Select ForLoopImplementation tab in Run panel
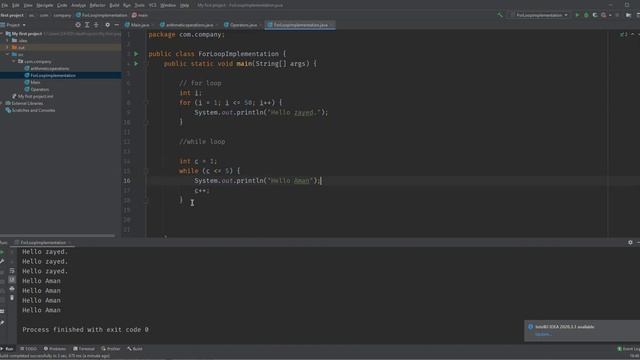Image resolution: width=640 pixels, height=360 pixels. 43,242
